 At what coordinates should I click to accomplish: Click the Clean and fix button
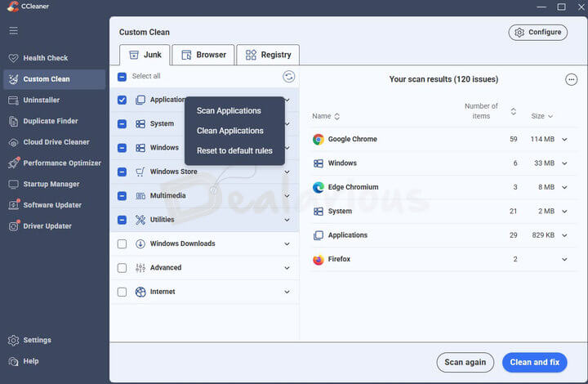click(x=534, y=362)
